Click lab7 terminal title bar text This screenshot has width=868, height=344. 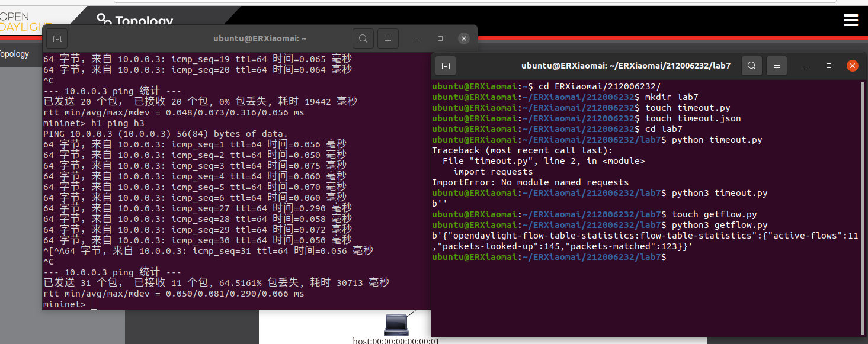[626, 66]
